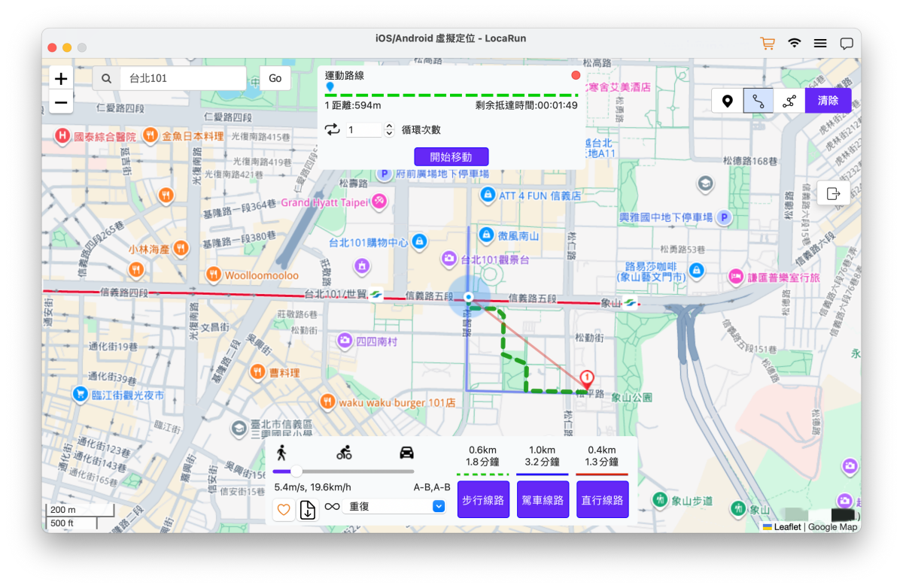Screen dimensions: 903x588
Task: Click the Wi-Fi connection icon
Action: coord(794,44)
